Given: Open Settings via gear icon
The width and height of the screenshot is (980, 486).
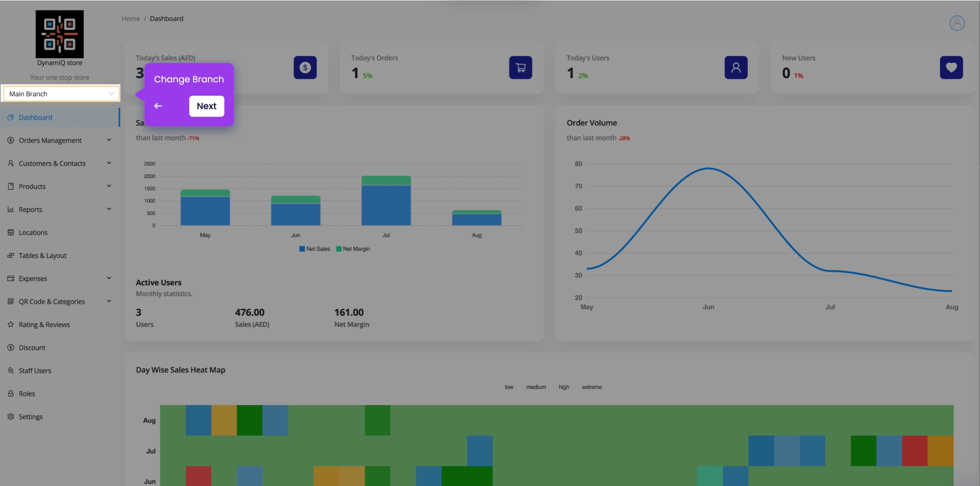Looking at the screenshot, I should pos(11,417).
